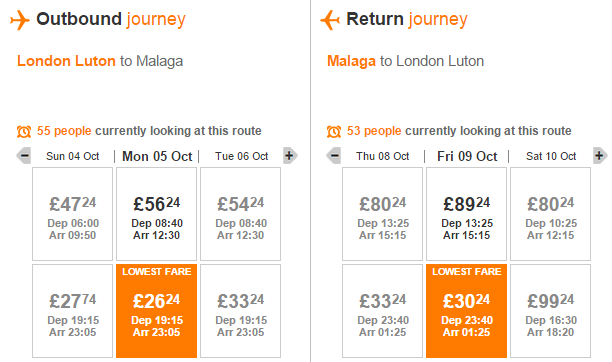Click the outbound journey airplane icon
This screenshot has height=362, width=612.
[x=20, y=20]
